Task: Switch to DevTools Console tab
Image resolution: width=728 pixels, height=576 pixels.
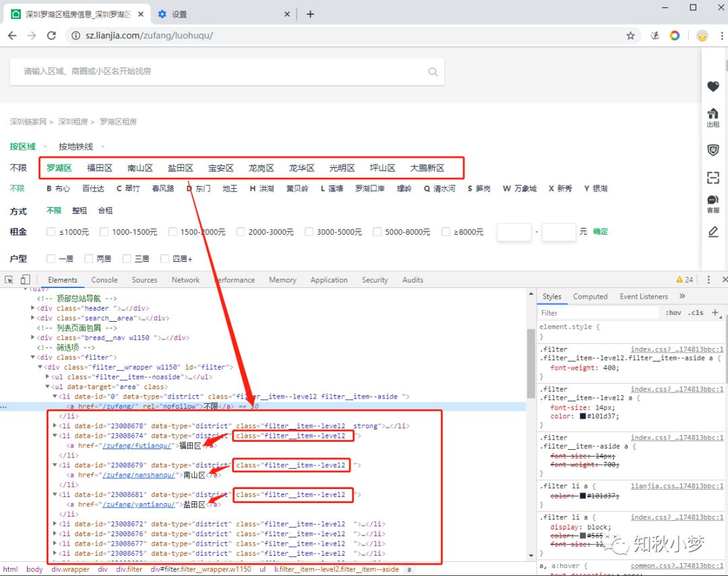Action: (104, 280)
